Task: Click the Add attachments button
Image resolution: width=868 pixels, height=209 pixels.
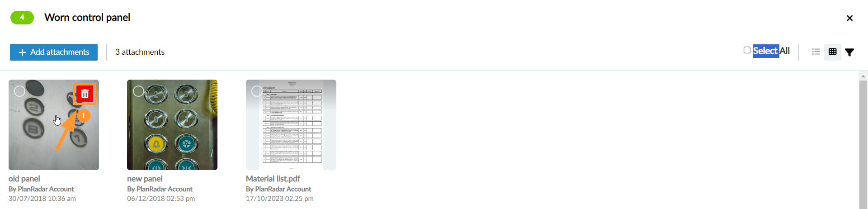Action: [x=54, y=52]
